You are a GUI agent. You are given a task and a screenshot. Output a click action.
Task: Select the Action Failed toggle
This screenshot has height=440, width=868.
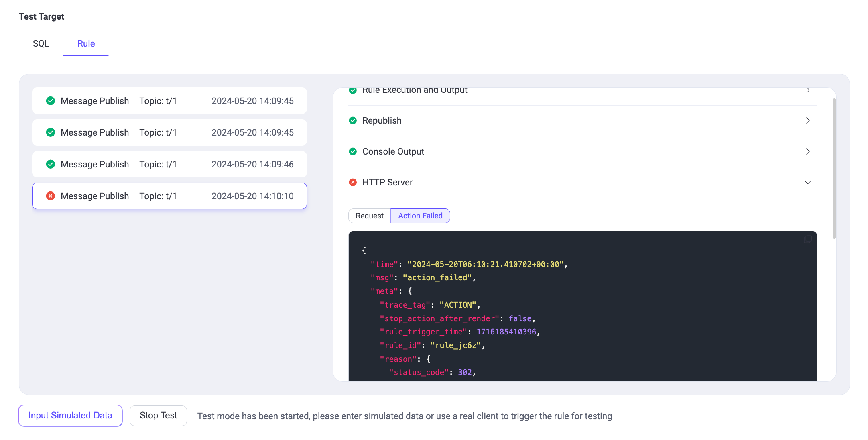click(420, 216)
